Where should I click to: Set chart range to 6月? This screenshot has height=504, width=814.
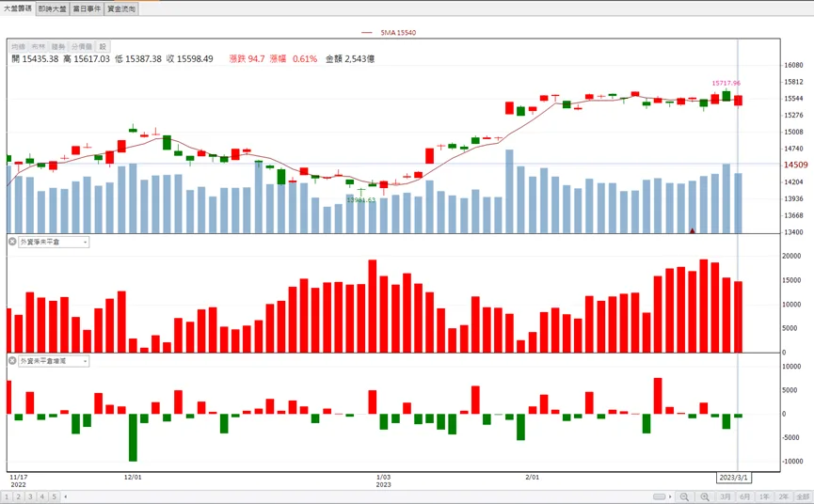click(745, 496)
